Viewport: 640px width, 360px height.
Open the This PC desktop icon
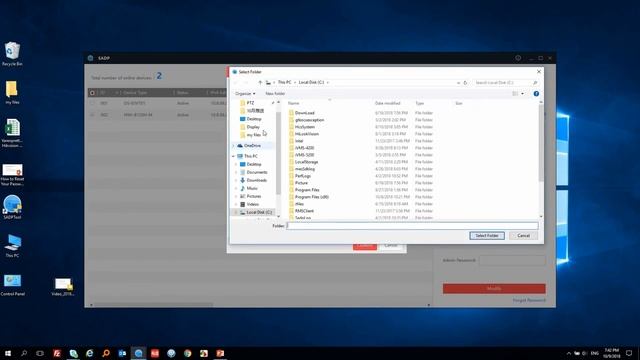click(x=12, y=246)
